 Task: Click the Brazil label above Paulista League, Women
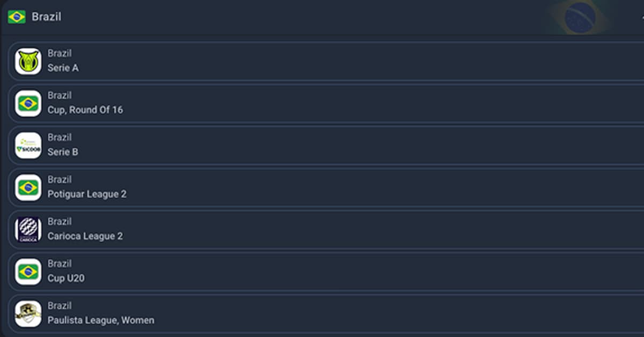pos(59,306)
